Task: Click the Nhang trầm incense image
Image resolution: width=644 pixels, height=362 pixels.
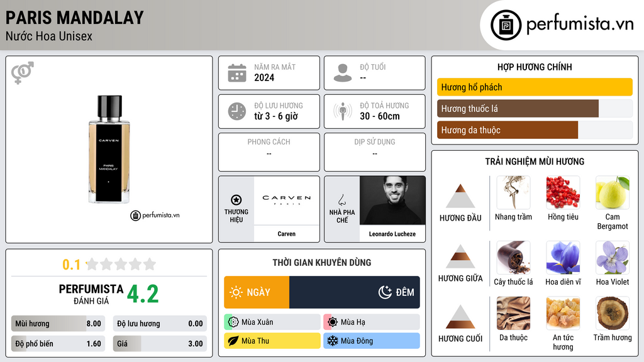Action: tap(513, 192)
